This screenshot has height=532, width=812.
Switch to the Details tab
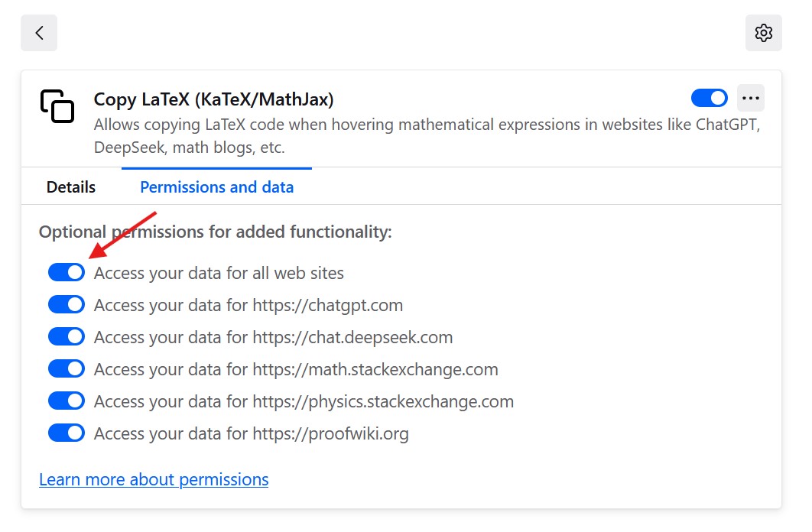[70, 187]
